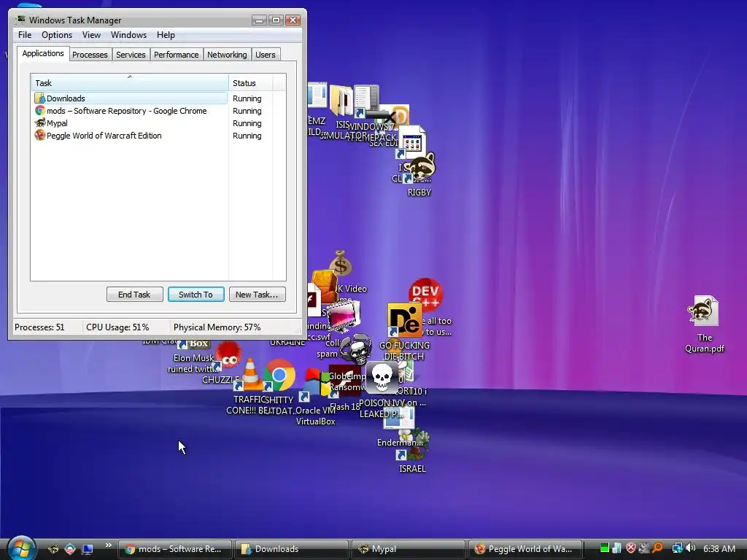Select the Google Chrome desktop shortcut
This screenshot has height=560, width=747.
pyautogui.click(x=279, y=376)
